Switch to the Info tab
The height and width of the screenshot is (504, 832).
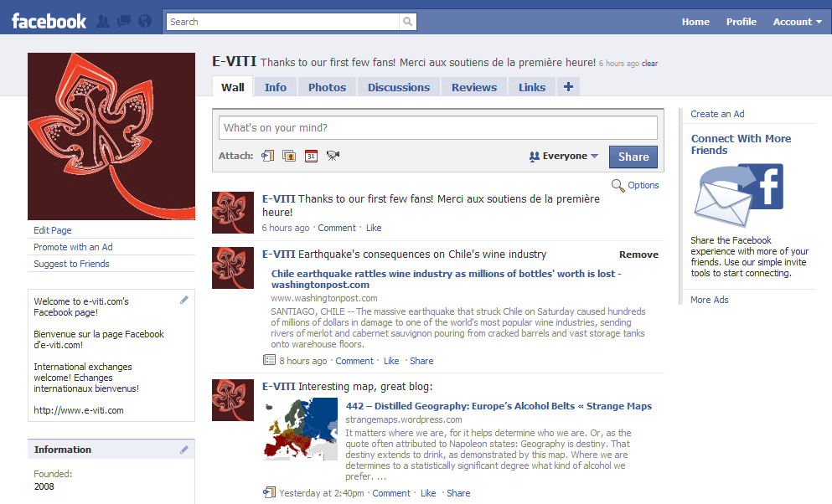[276, 87]
